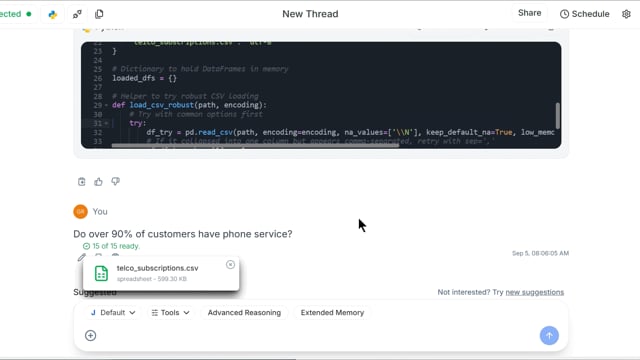Screen dimensions: 640x360
Task: Open the Schedule option
Action: (x=584, y=14)
